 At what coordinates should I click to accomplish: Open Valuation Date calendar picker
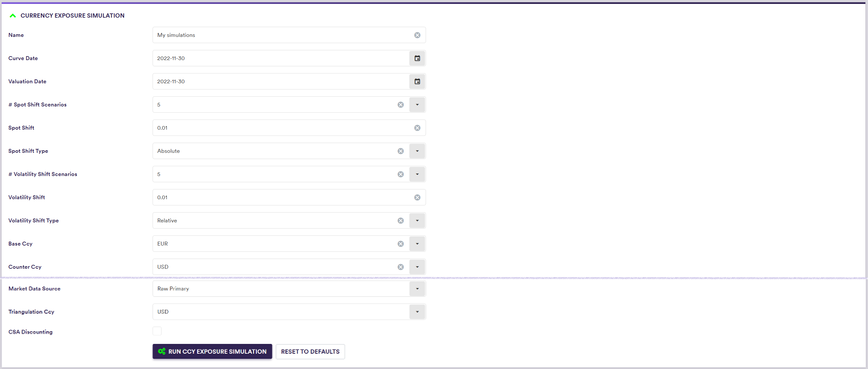[x=417, y=82]
